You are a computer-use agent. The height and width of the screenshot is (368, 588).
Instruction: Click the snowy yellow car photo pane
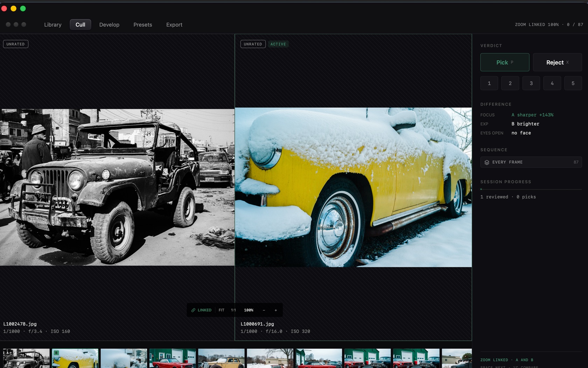353,187
